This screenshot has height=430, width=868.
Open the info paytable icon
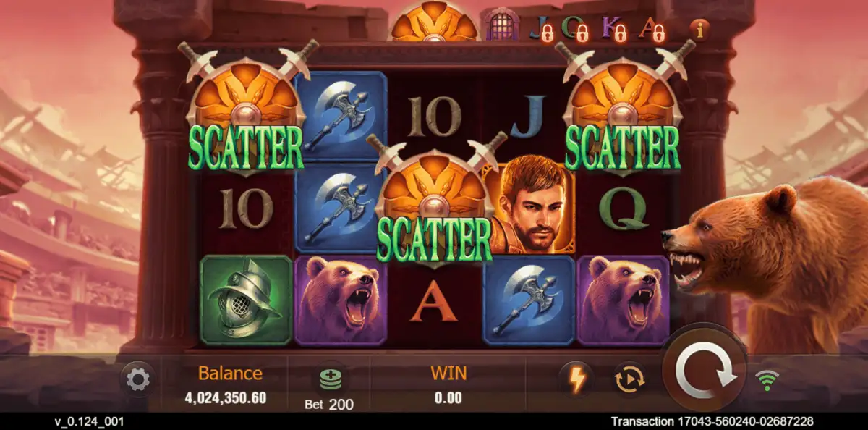(x=699, y=30)
